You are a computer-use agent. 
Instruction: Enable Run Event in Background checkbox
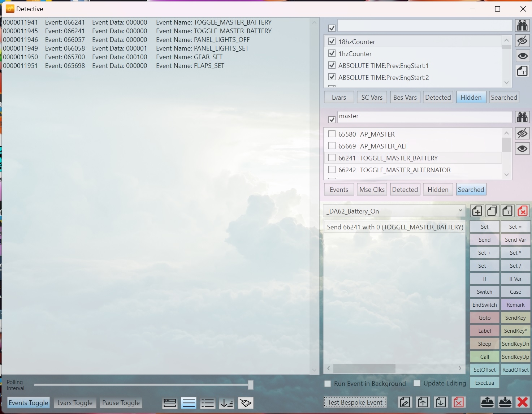328,384
